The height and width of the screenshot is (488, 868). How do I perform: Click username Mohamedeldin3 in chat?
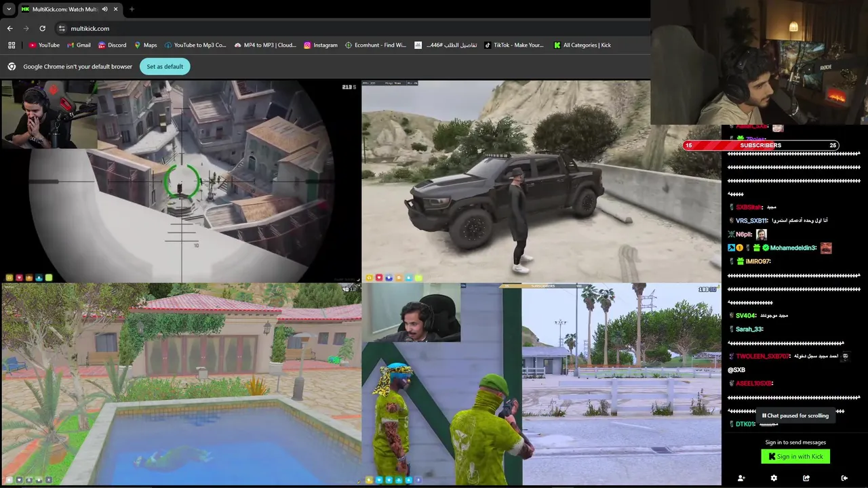793,248
